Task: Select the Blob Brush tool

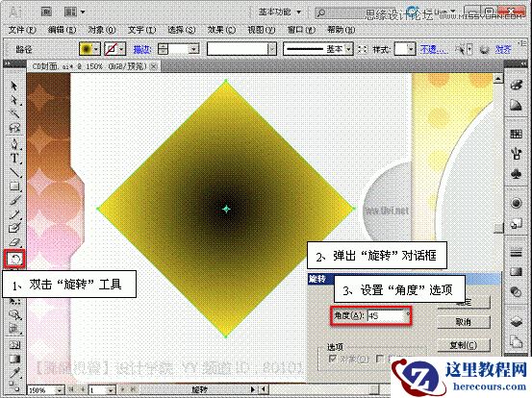Action: [14, 228]
